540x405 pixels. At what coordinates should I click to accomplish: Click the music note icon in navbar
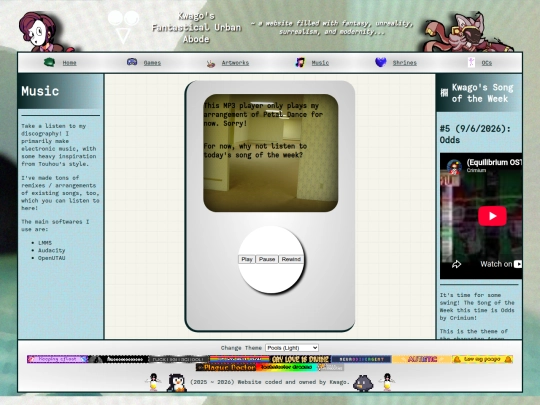tap(300, 62)
